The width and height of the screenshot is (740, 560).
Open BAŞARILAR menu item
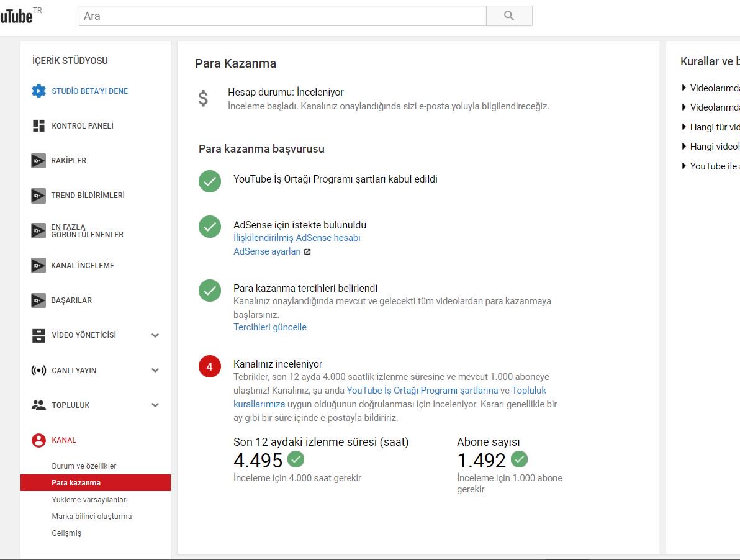tap(71, 300)
